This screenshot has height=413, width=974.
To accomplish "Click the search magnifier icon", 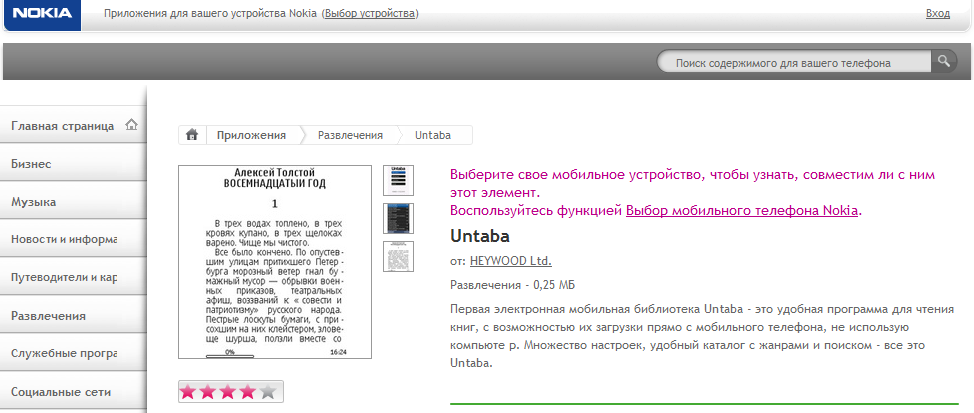I will 944,61.
